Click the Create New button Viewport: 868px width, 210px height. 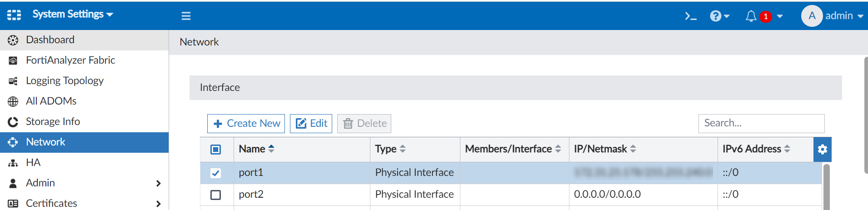246,124
